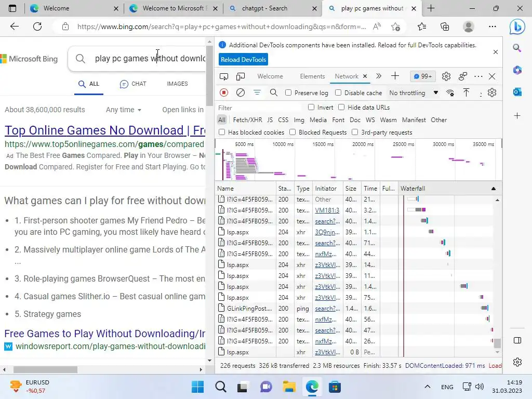Open Microsoft Store from the taskbar

pyautogui.click(x=335, y=387)
